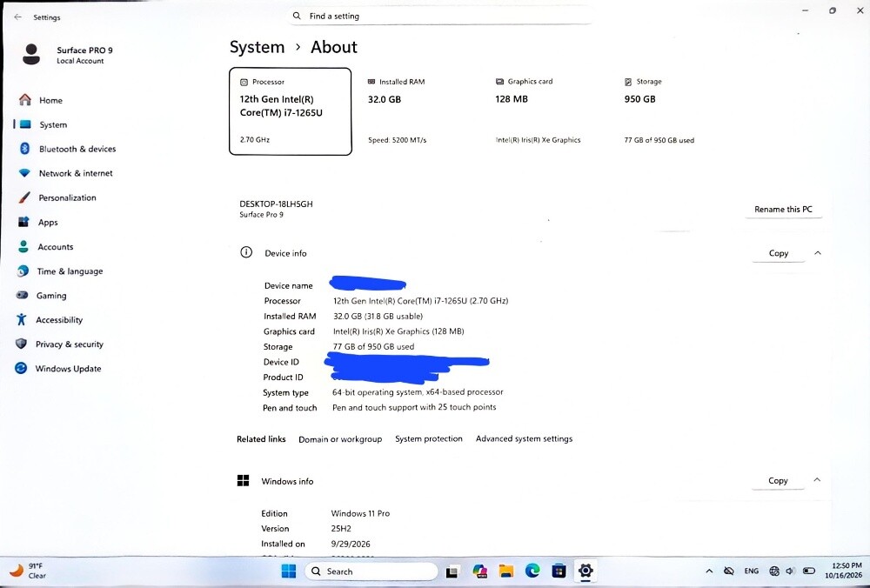Show hidden system tray icons

[709, 571]
